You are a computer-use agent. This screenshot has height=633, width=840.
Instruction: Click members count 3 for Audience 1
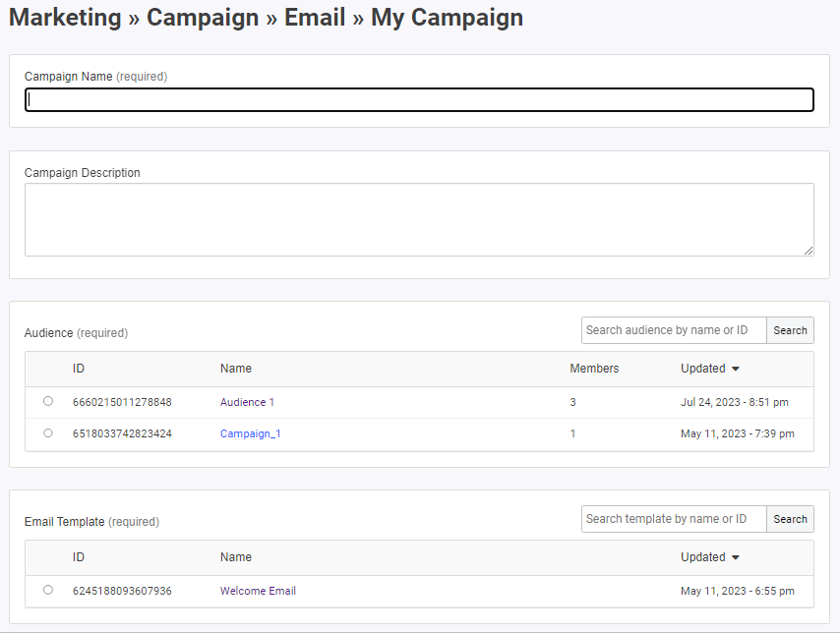point(572,402)
